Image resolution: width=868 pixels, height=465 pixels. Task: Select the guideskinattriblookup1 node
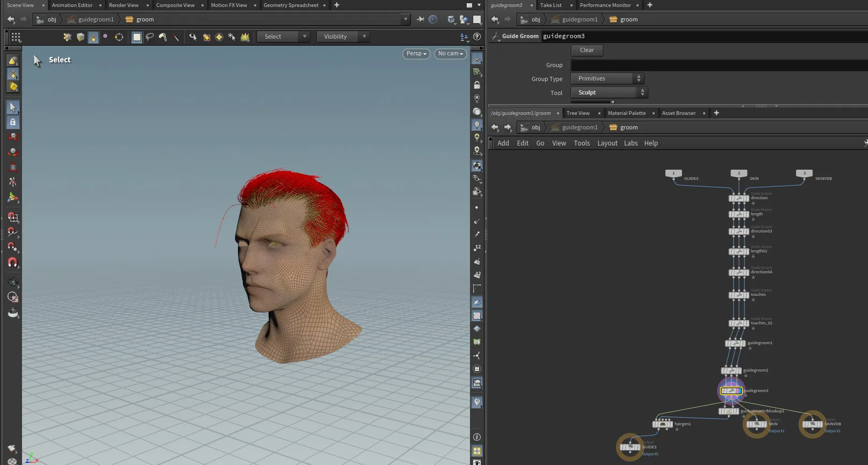[x=729, y=411]
